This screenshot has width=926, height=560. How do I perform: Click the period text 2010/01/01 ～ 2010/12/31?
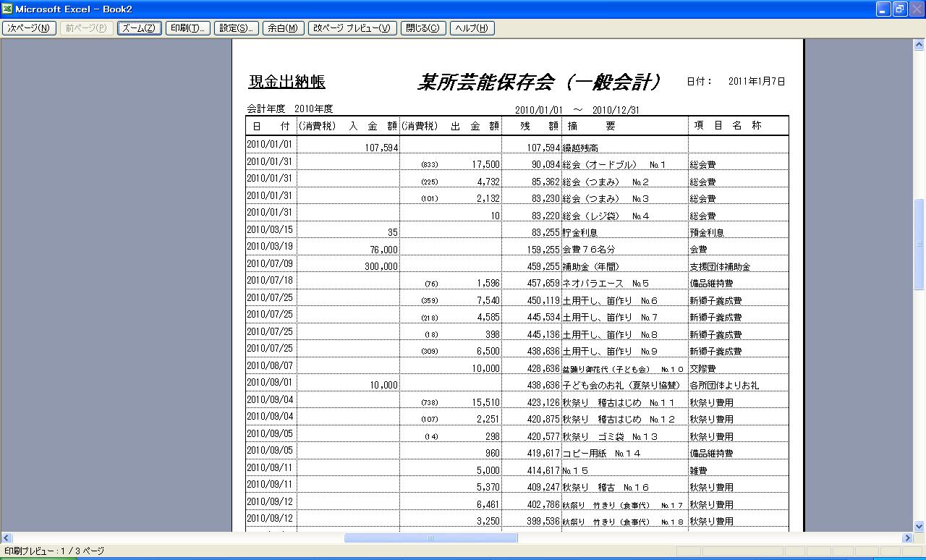click(577, 110)
